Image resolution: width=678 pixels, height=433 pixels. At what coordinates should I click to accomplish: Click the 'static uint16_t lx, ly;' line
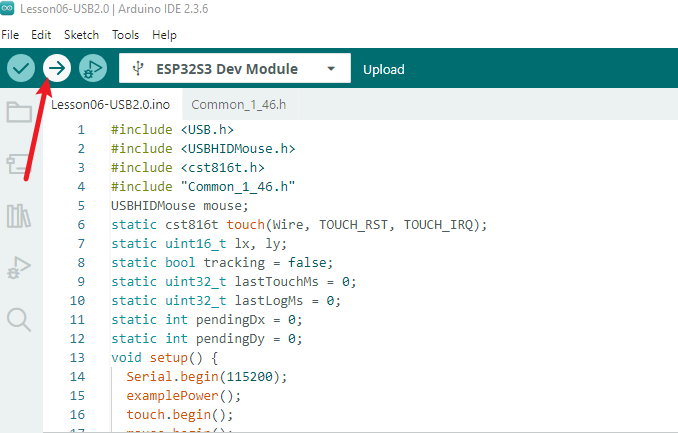[x=199, y=244]
